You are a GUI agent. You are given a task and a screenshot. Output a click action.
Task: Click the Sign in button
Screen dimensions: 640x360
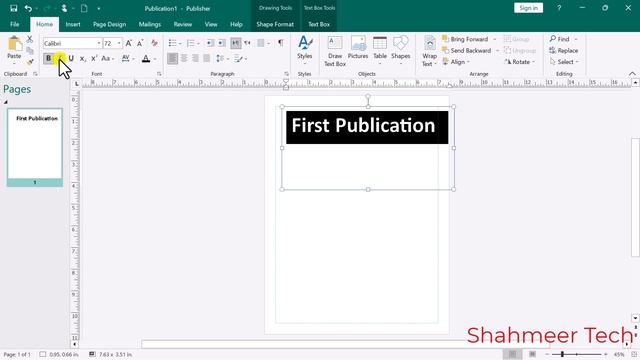pos(529,8)
